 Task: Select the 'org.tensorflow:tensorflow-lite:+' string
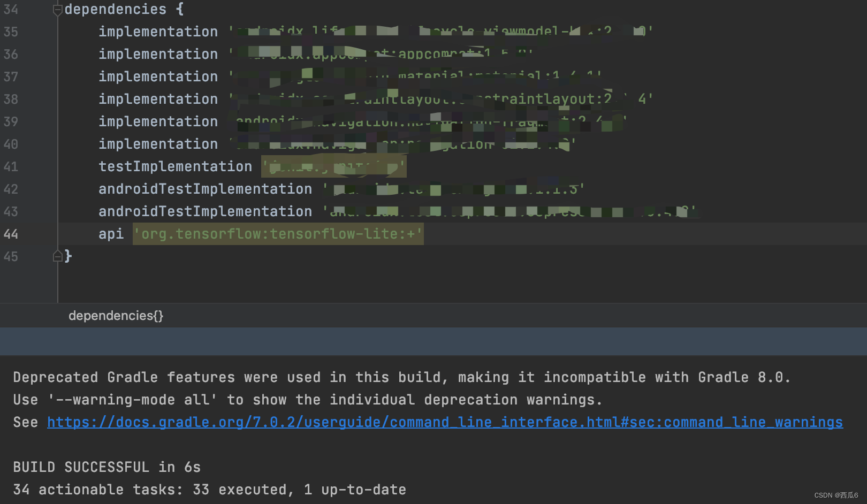point(278,234)
